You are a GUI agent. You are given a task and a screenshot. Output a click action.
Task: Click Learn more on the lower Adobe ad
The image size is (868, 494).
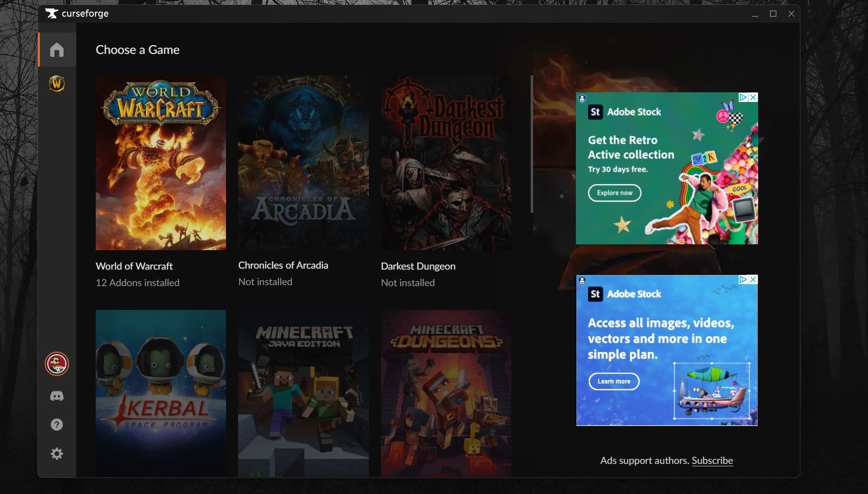[x=614, y=381]
